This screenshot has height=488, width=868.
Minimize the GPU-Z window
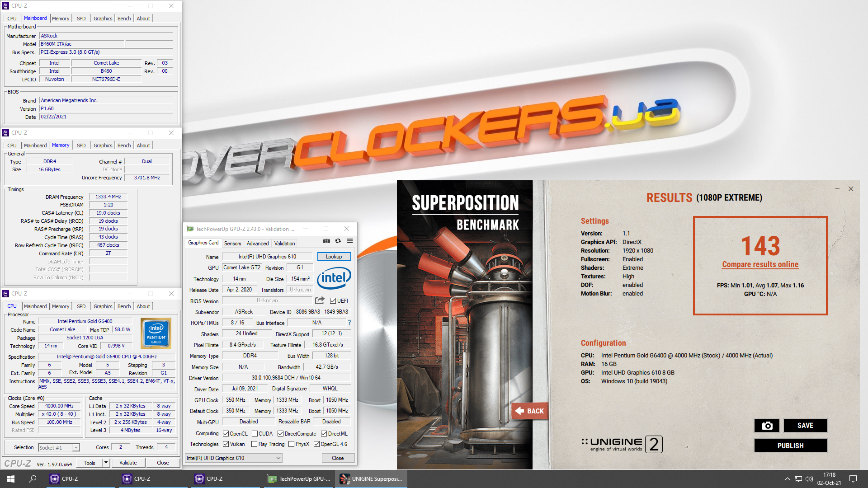[x=306, y=229]
